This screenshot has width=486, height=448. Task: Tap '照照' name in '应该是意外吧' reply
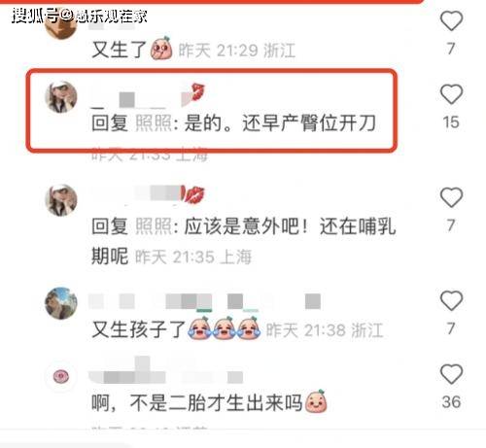[154, 226]
